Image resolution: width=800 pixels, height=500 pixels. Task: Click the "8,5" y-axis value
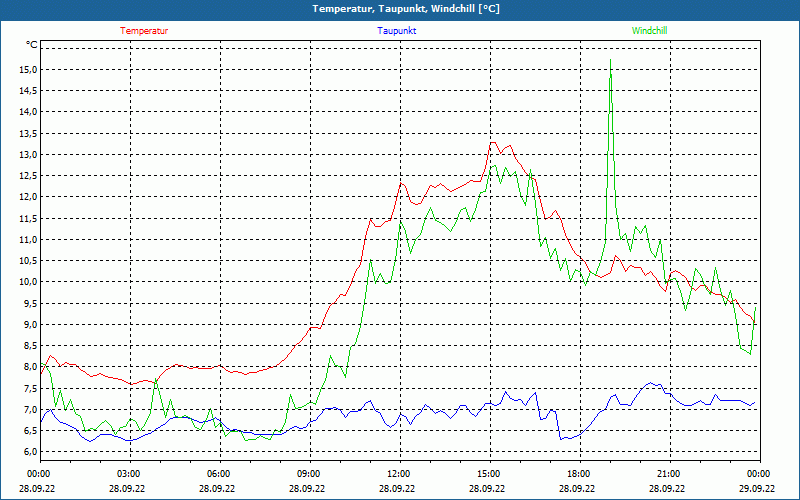click(31, 345)
